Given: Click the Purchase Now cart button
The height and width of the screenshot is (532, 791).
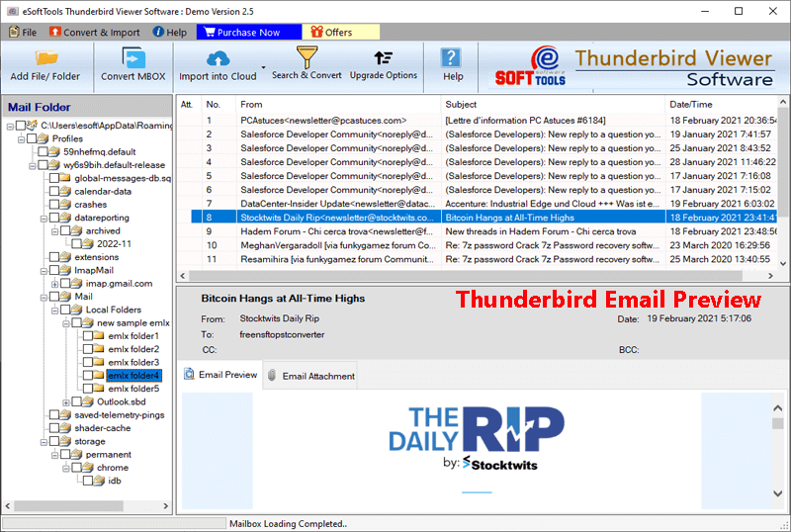Looking at the screenshot, I should click(x=242, y=32).
